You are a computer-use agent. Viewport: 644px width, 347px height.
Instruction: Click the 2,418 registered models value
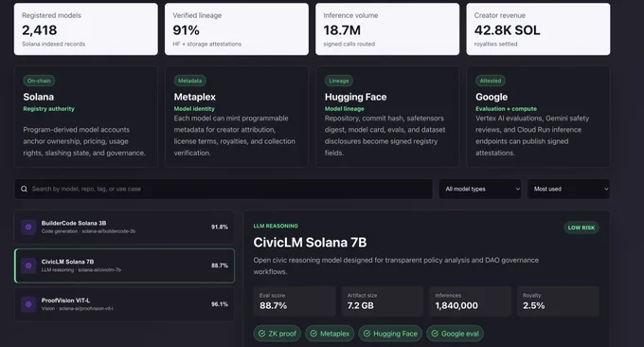point(40,30)
